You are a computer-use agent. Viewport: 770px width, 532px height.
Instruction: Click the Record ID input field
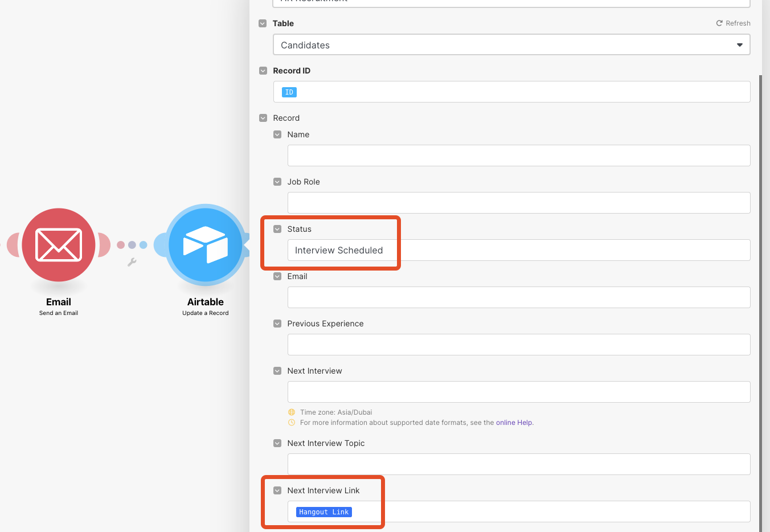click(x=511, y=92)
